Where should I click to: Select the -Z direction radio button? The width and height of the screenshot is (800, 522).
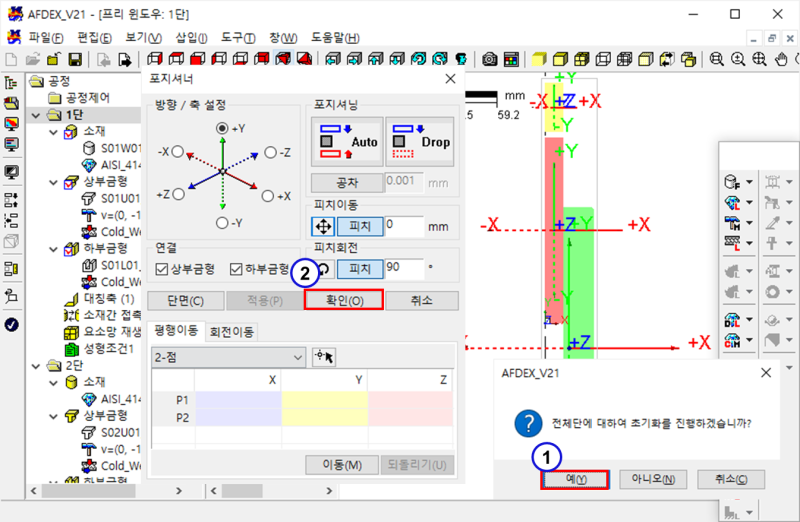(270, 152)
